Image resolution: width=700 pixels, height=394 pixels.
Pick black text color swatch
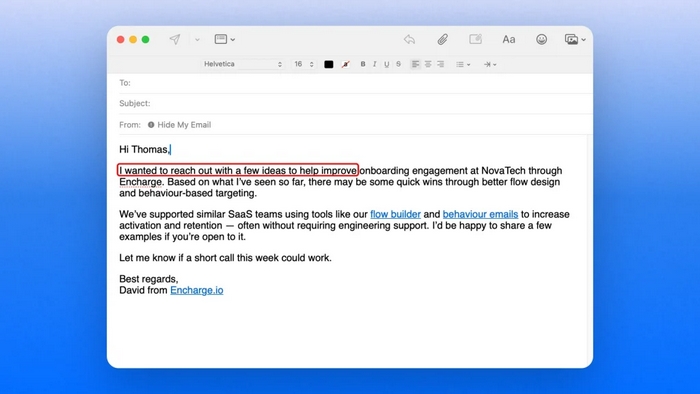[329, 64]
